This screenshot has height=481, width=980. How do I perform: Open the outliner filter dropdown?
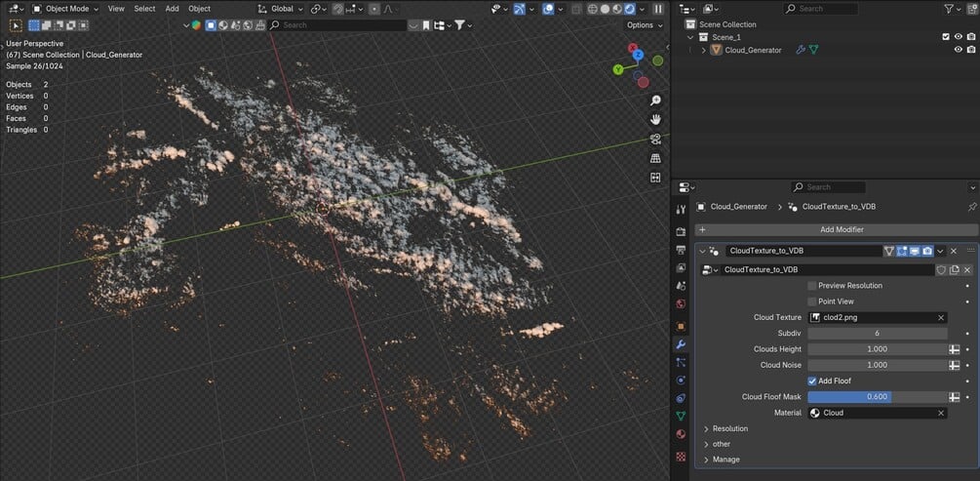pos(953,9)
